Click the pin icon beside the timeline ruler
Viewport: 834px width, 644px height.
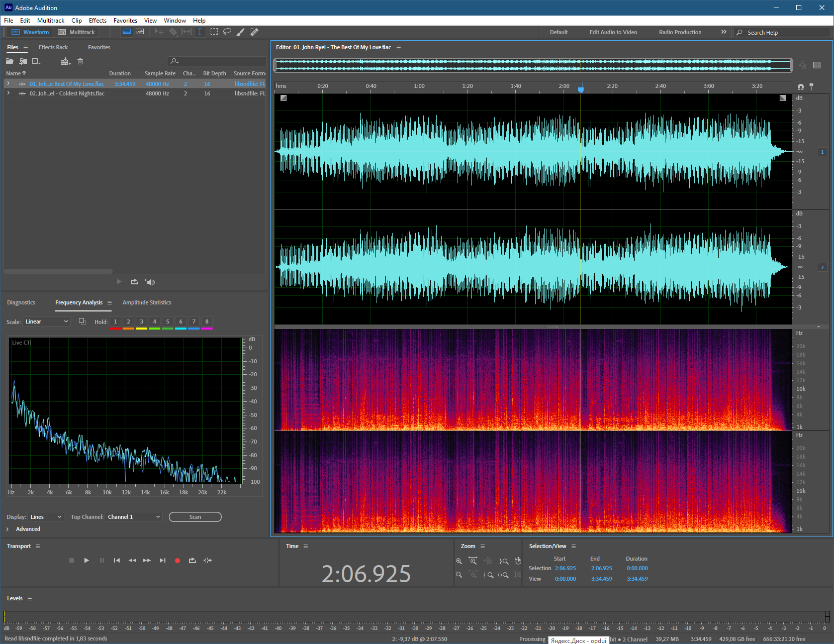click(x=811, y=86)
